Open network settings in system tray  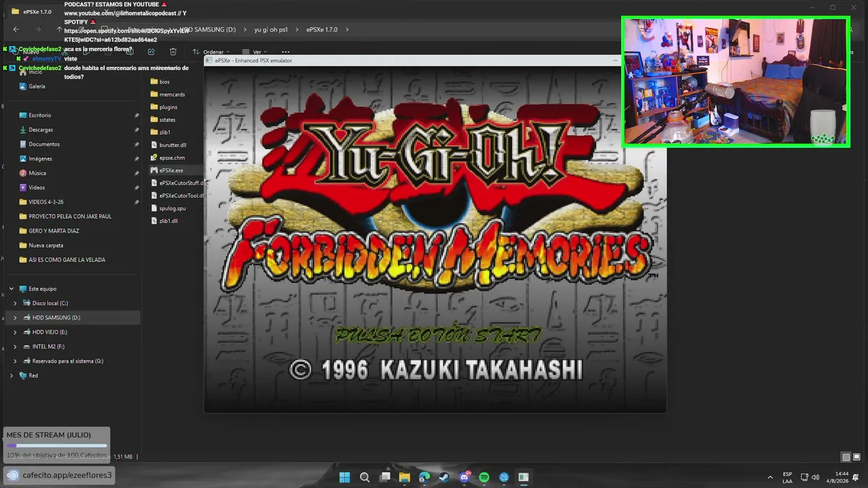[x=804, y=477]
